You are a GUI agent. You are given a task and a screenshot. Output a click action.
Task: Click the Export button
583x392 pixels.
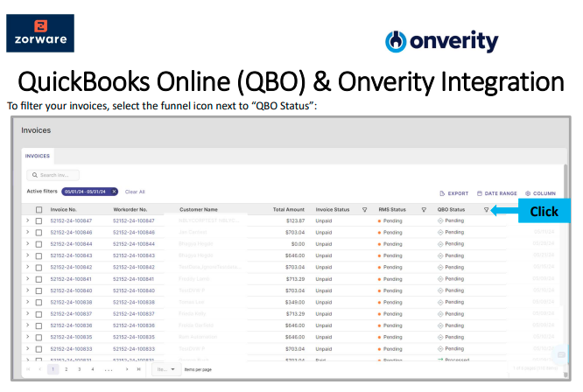click(x=454, y=193)
